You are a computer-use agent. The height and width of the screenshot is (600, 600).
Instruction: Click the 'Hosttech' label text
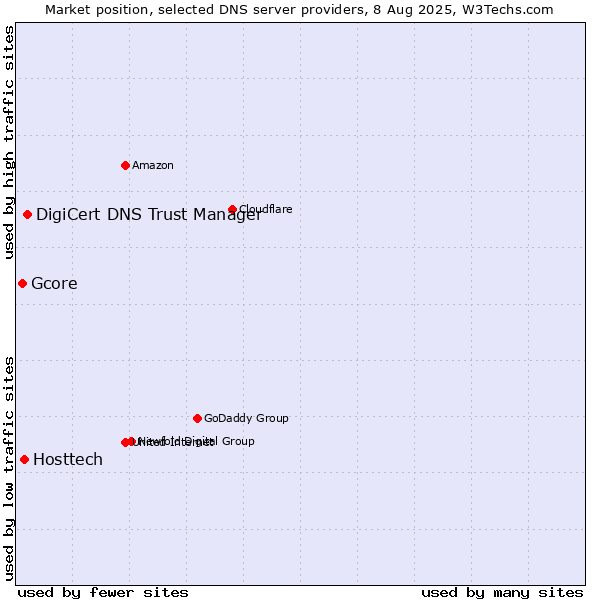pos(68,460)
